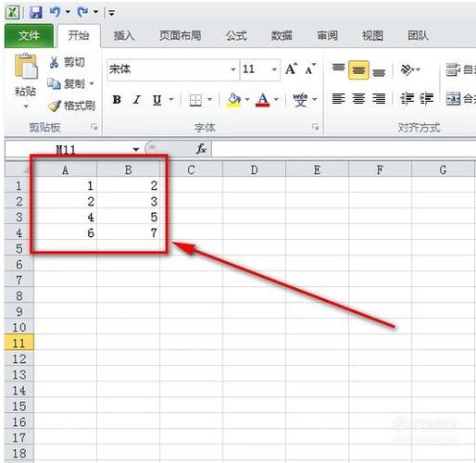Switch to the 页面布局 tab
The height and width of the screenshot is (463, 476).
tap(180, 36)
